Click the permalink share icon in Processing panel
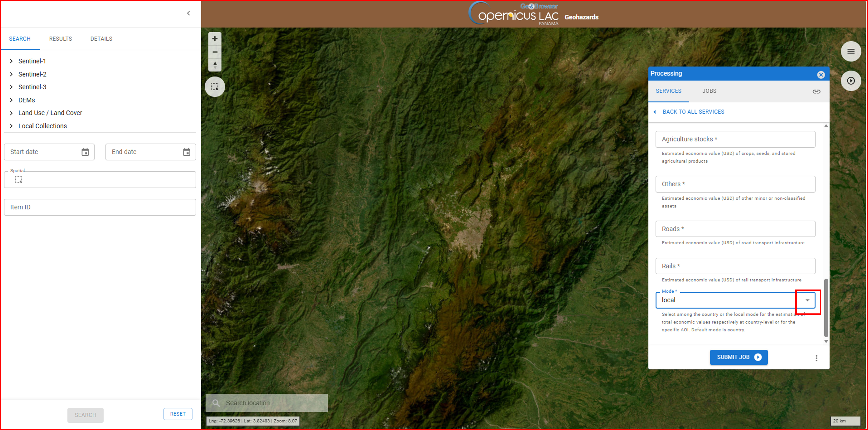Image resolution: width=868 pixels, height=430 pixels. [816, 91]
